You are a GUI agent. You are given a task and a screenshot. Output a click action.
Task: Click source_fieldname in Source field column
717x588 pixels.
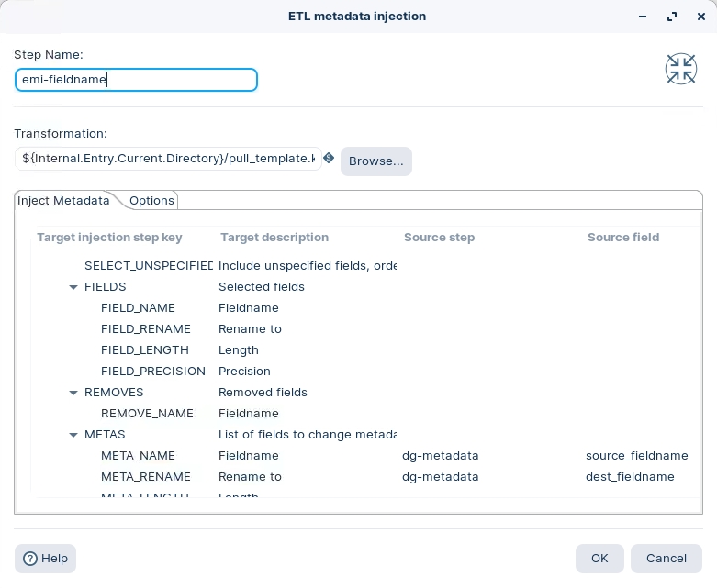[636, 456]
